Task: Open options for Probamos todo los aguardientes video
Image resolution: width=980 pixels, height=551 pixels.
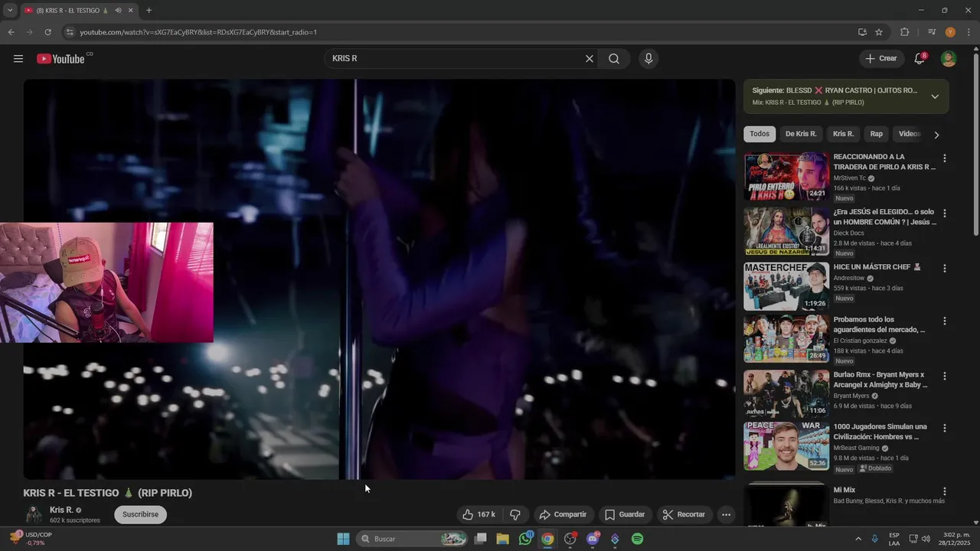Action: coord(944,321)
